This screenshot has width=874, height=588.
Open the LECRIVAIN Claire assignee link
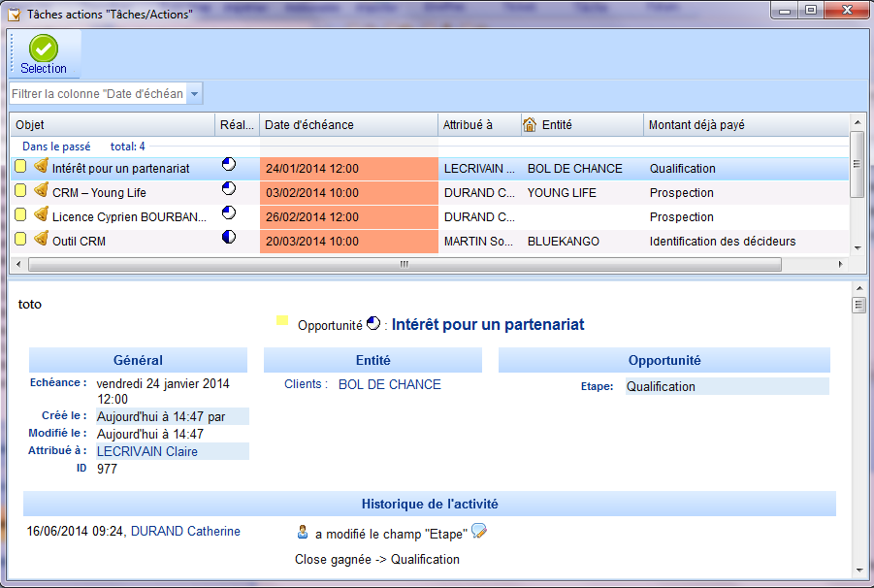(147, 451)
